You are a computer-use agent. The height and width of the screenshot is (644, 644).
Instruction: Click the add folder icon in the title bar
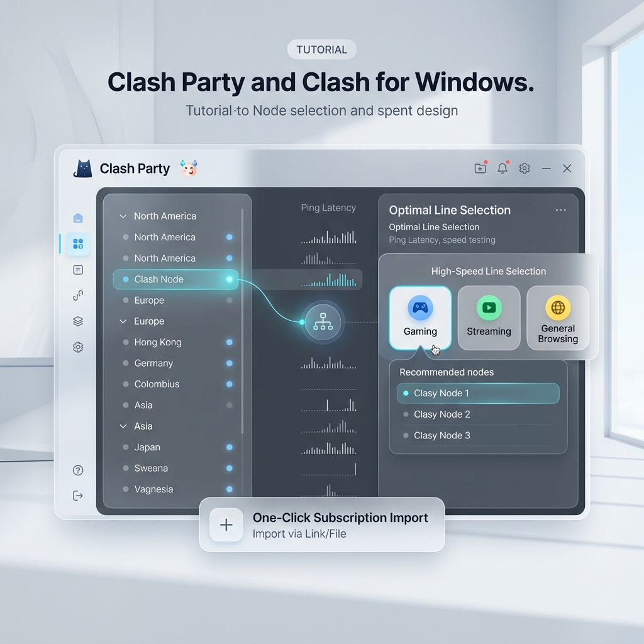pyautogui.click(x=480, y=168)
